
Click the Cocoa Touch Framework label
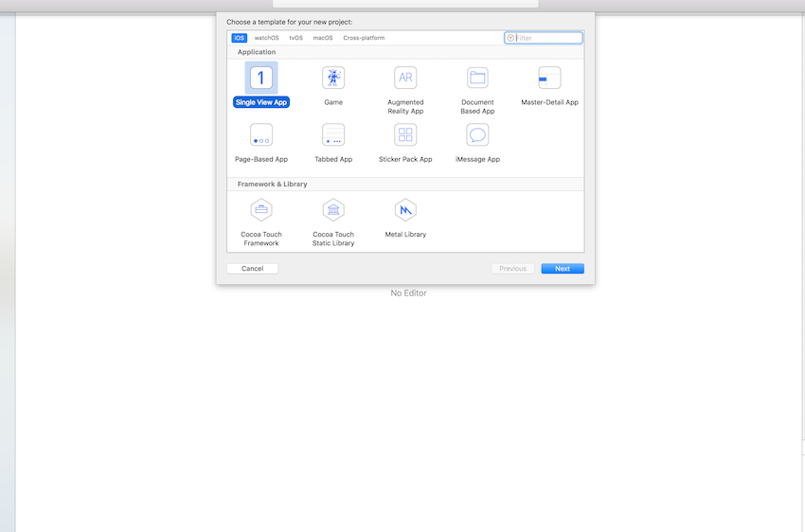pos(261,239)
